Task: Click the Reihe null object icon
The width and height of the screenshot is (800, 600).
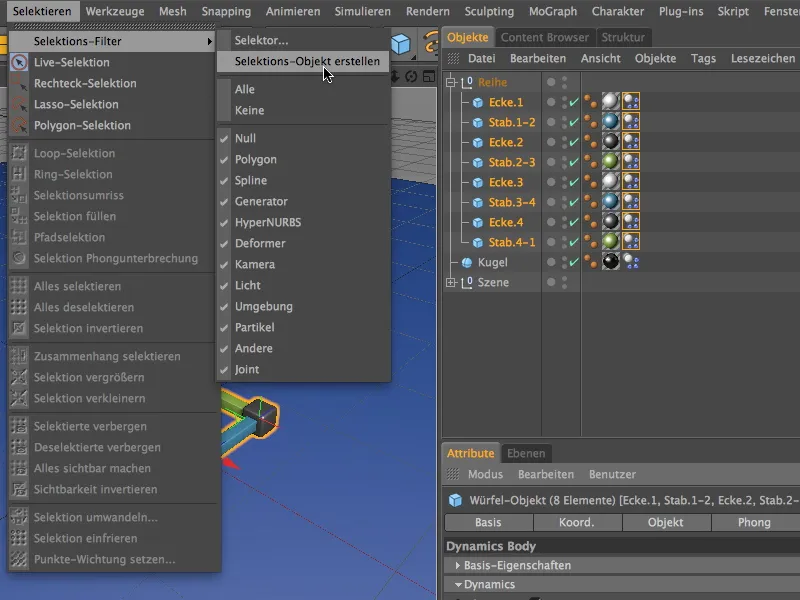Action: tap(467, 82)
